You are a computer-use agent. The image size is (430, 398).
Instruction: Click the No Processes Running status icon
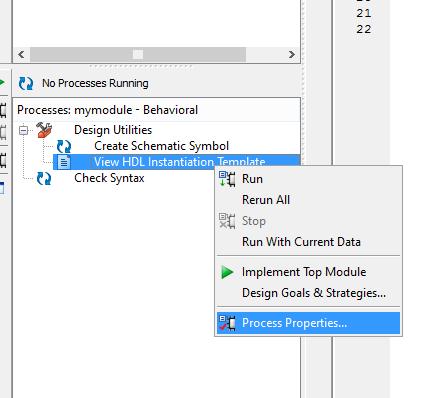(26, 83)
